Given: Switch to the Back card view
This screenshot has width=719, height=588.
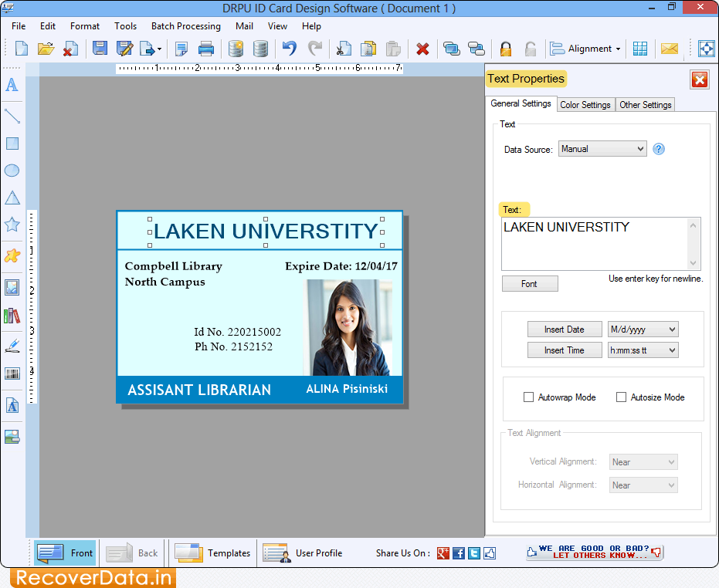Looking at the screenshot, I should [131, 553].
